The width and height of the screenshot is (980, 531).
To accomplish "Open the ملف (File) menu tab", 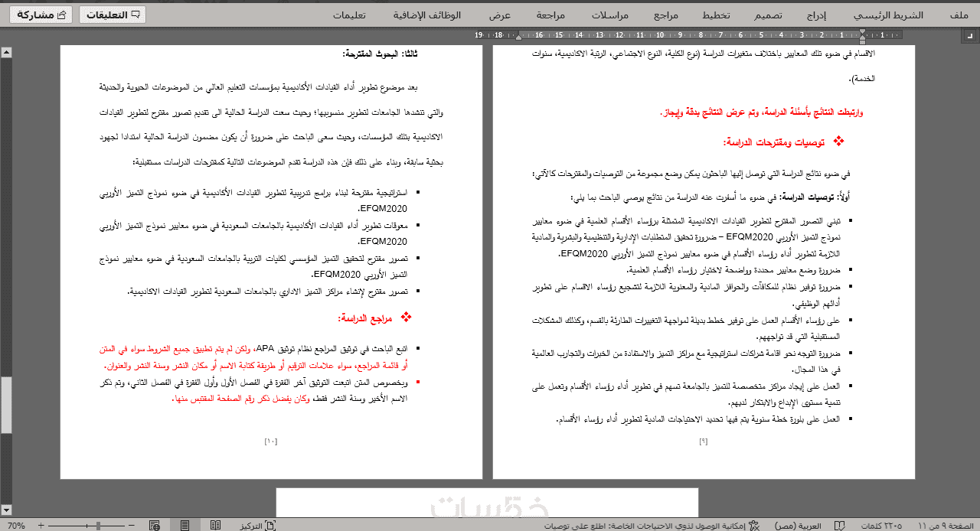I will pyautogui.click(x=958, y=15).
